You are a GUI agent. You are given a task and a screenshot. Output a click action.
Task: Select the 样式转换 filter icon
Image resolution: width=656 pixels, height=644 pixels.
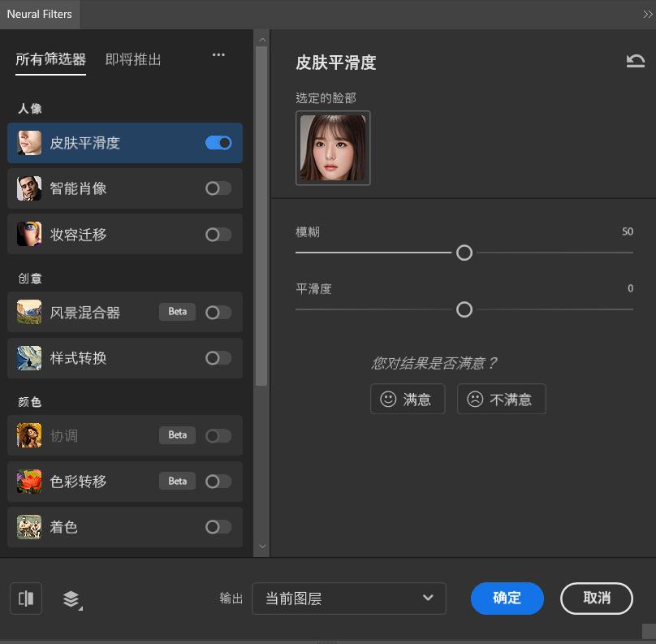[29, 357]
